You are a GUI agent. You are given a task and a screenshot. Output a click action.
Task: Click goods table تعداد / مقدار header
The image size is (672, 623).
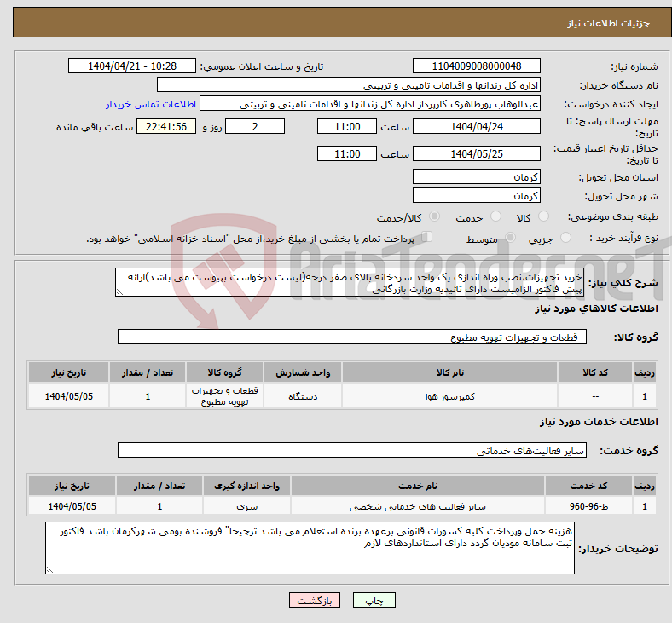[148, 372]
